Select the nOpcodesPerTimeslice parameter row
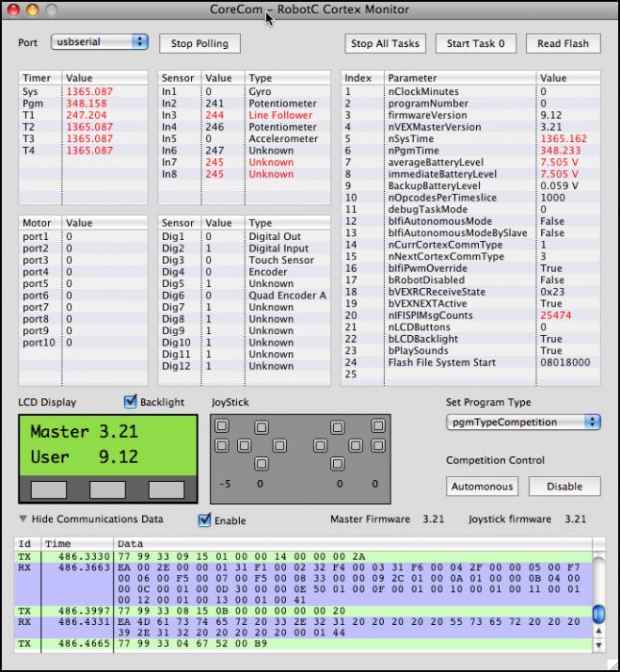 (470, 198)
